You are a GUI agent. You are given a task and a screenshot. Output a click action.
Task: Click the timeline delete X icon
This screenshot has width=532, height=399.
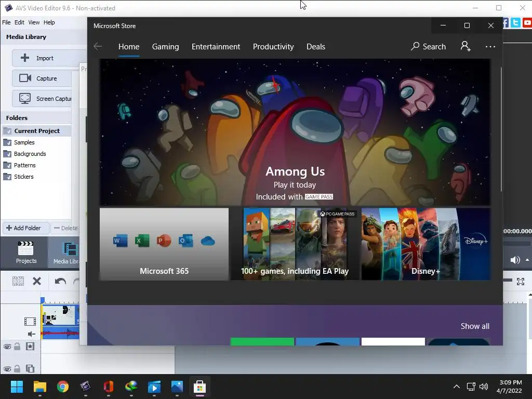pyautogui.click(x=37, y=281)
